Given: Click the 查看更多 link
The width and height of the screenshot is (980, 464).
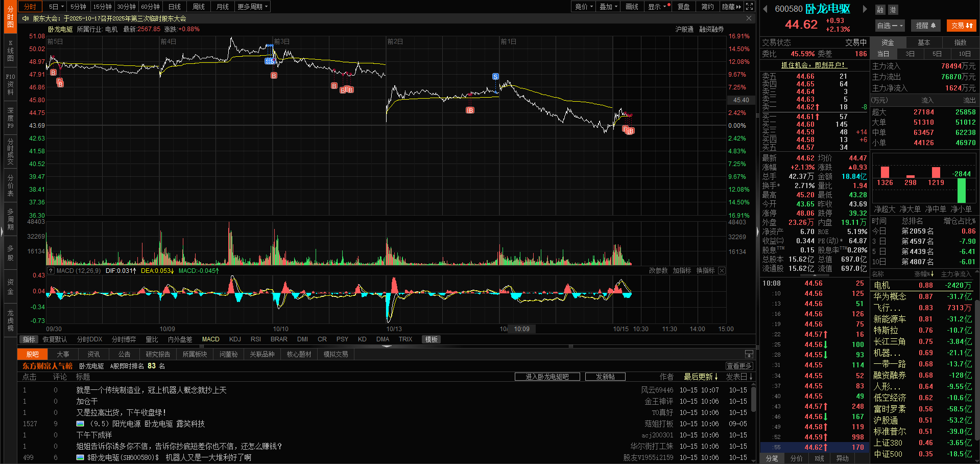Looking at the screenshot, I should tap(739, 366).
